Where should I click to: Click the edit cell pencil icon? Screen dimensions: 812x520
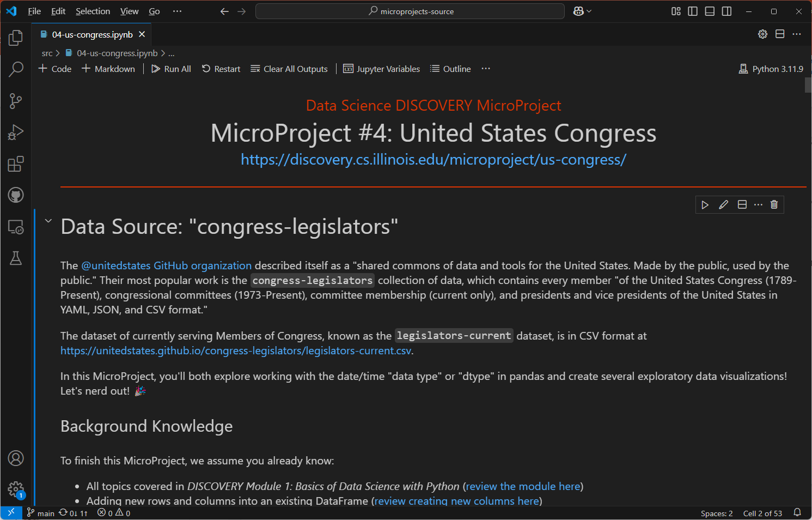[723, 204]
